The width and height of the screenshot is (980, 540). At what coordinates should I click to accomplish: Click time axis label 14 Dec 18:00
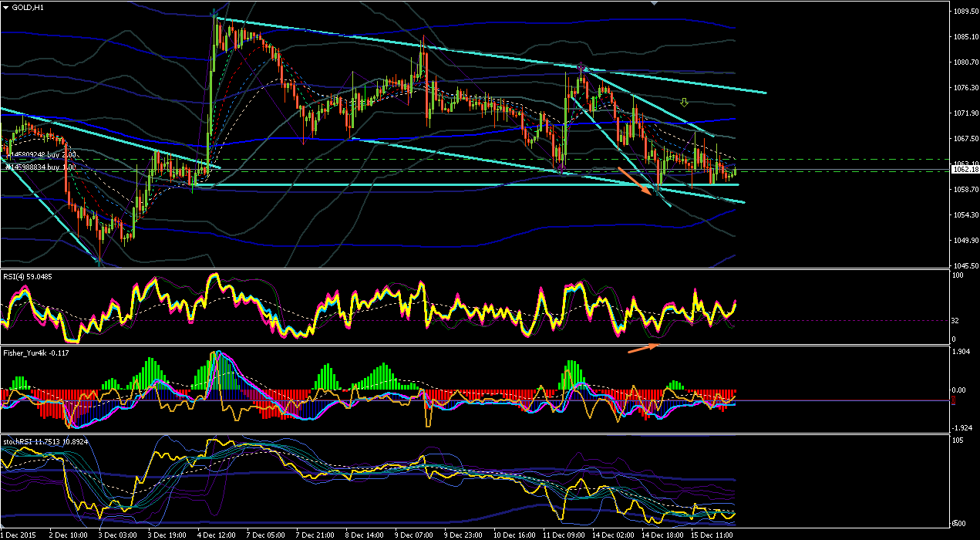[x=664, y=534]
